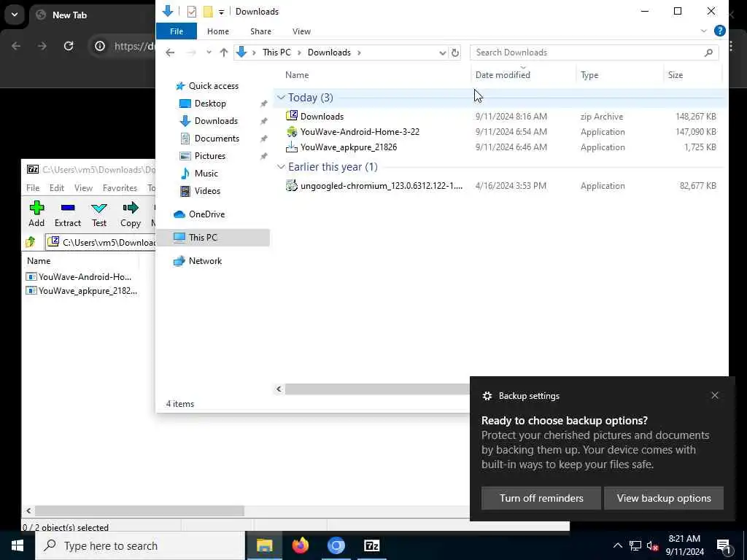Sort by Date modified column

pos(503,75)
